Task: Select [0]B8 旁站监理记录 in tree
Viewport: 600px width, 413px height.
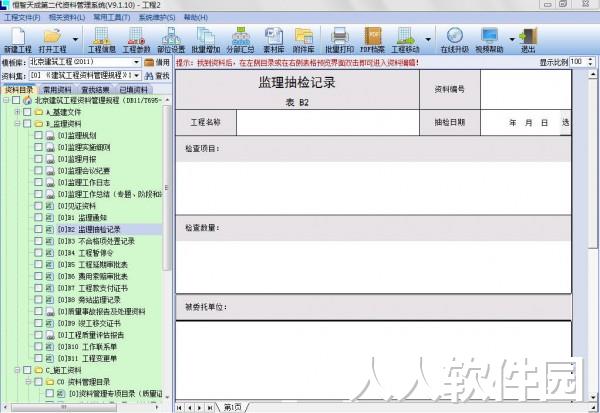Action: pos(89,300)
